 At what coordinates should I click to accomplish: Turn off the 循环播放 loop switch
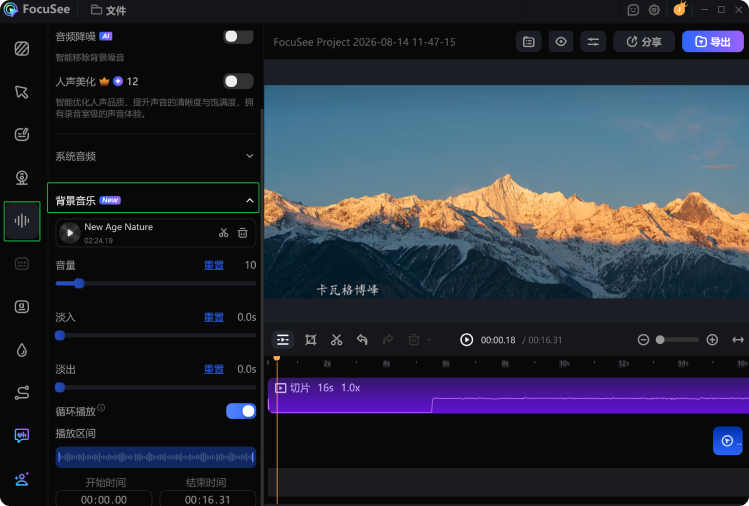(241, 411)
